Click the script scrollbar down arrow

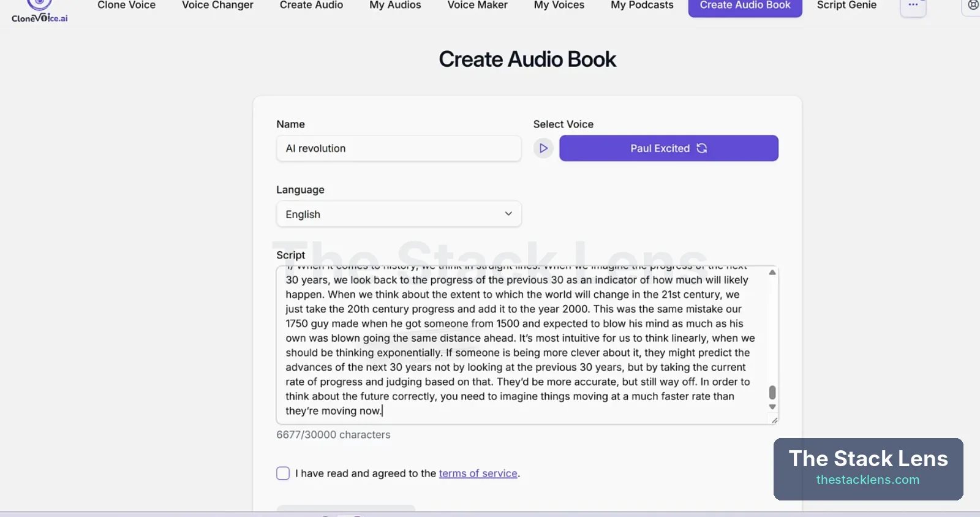[772, 407]
